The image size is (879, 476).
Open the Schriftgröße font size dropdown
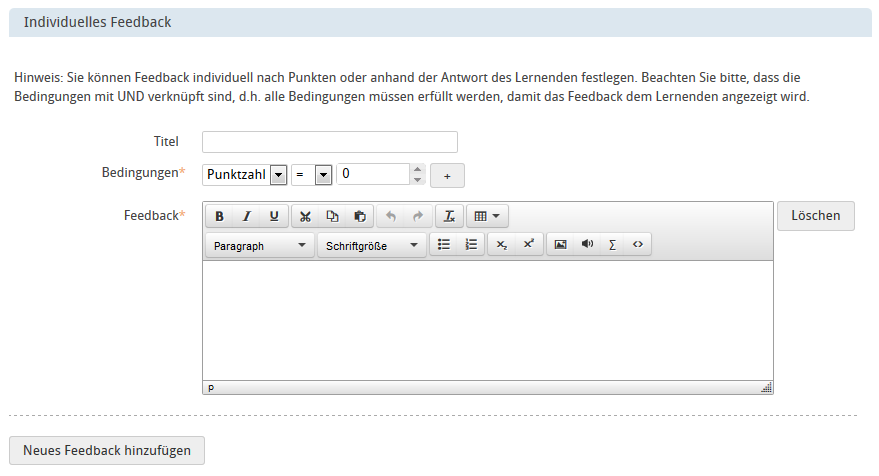pos(372,246)
